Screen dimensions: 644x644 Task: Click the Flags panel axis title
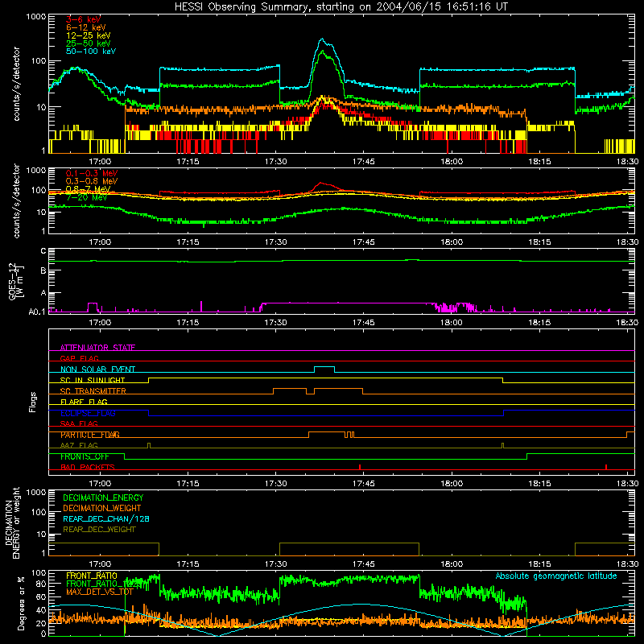tap(33, 402)
